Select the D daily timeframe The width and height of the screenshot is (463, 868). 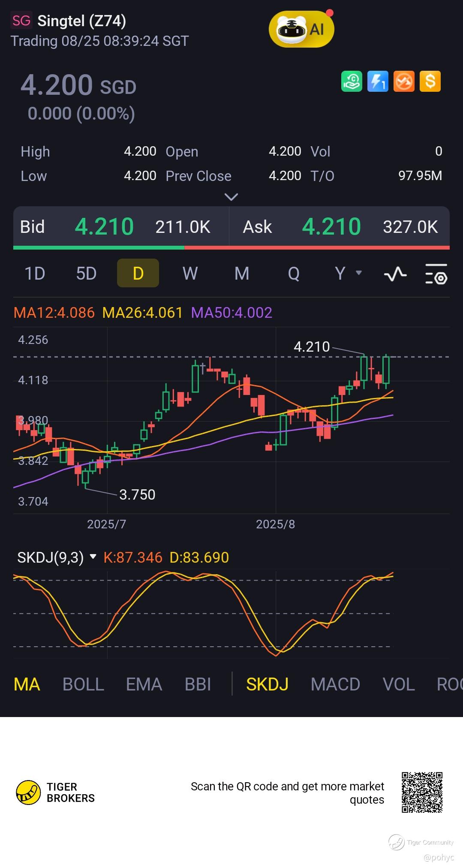pos(138,273)
